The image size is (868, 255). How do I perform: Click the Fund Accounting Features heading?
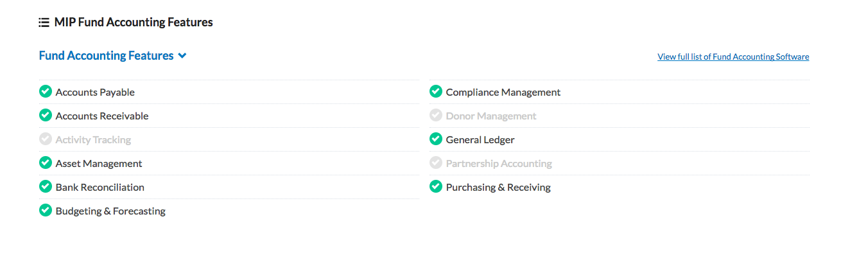coord(107,56)
